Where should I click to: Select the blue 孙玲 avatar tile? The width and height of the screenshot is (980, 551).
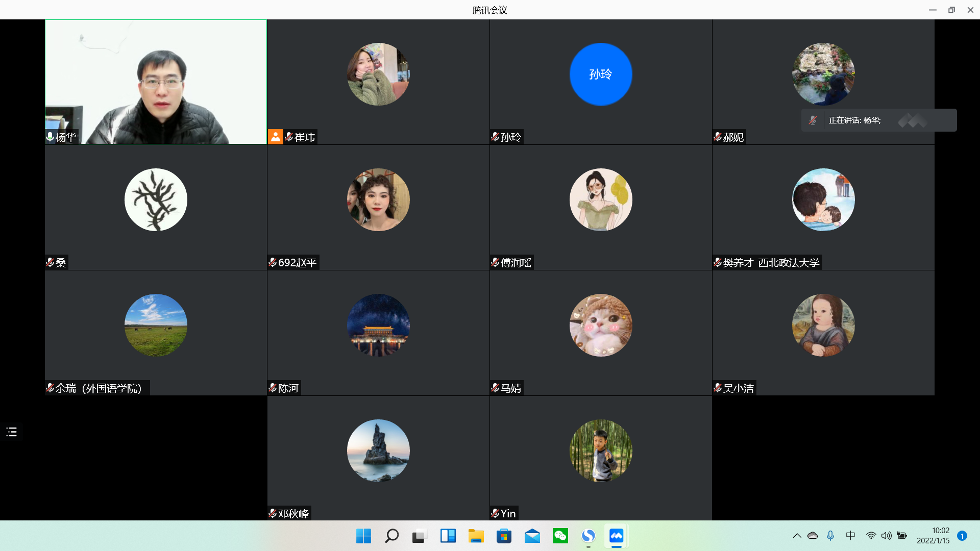pyautogui.click(x=601, y=74)
